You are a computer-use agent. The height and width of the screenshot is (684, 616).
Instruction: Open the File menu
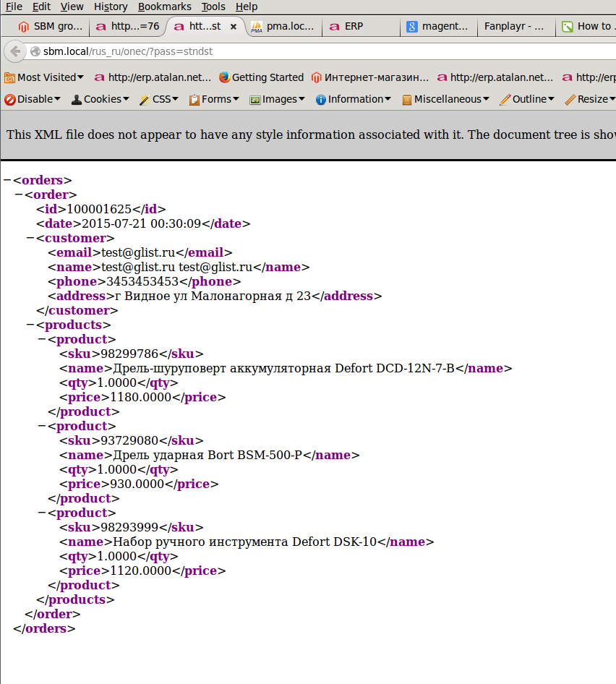pyautogui.click(x=14, y=7)
